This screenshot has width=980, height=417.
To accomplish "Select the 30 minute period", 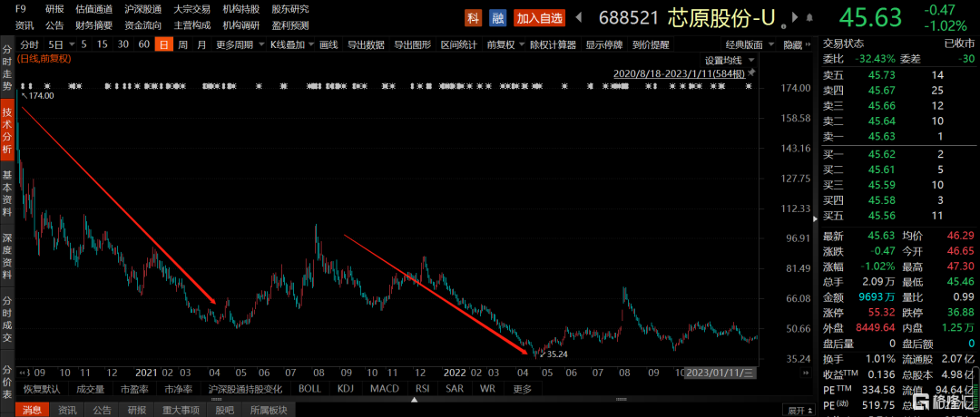I will 123,45.
